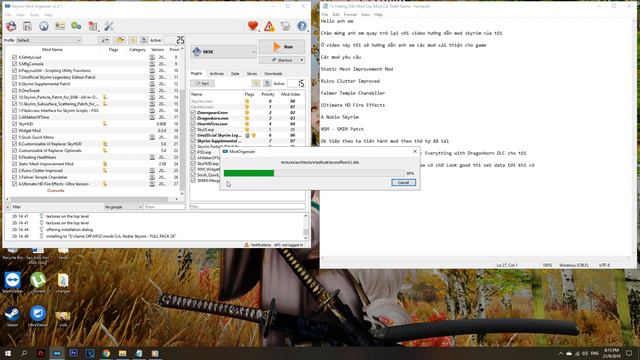Toggle the SkyHUD mod checkbox

[x=15, y=124]
